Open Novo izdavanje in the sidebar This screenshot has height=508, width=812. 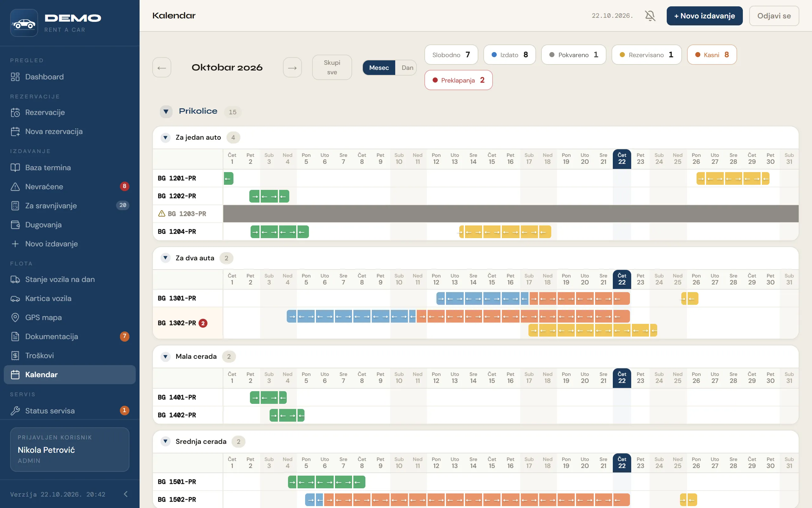tap(70, 244)
